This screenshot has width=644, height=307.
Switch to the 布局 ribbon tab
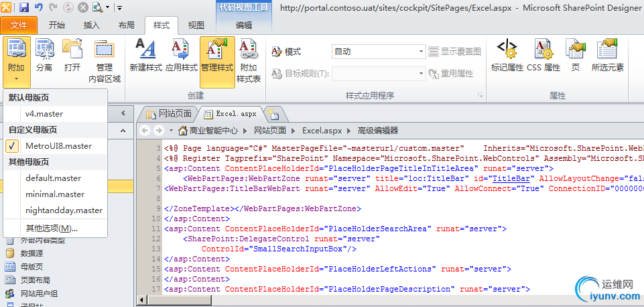(x=126, y=25)
